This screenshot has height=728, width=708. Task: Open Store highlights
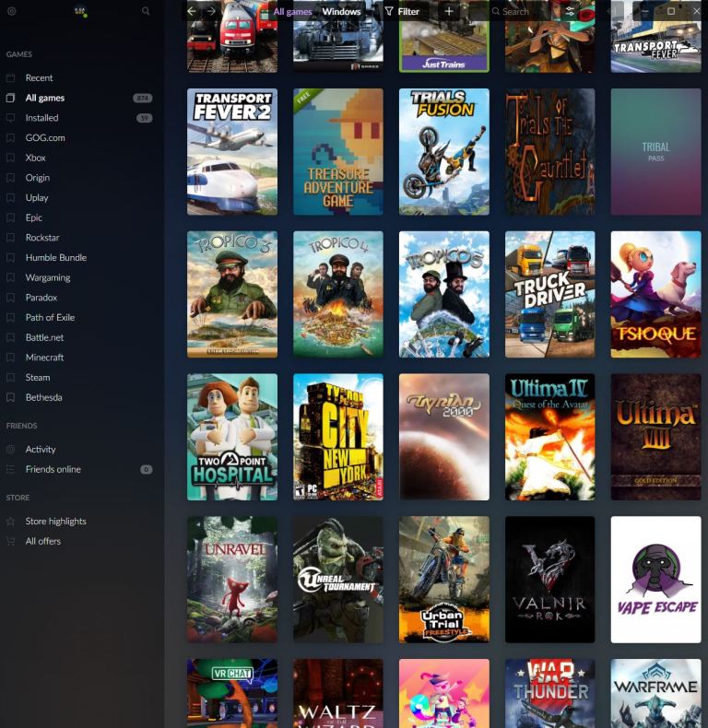click(55, 522)
